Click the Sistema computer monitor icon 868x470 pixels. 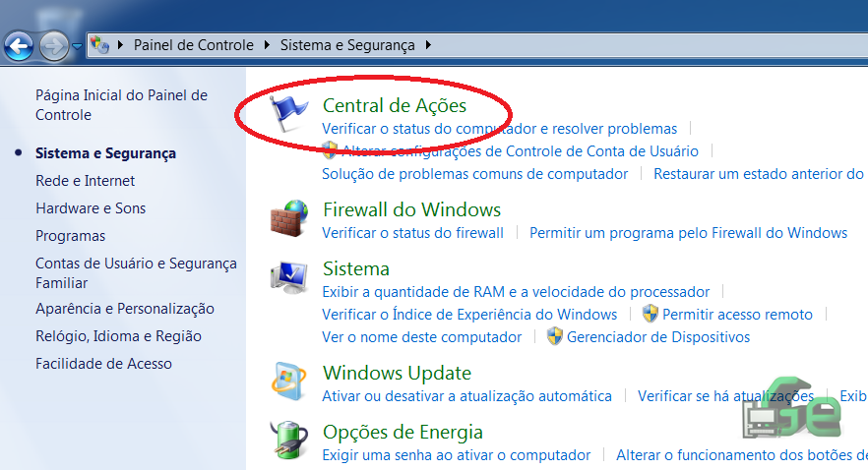(x=288, y=277)
